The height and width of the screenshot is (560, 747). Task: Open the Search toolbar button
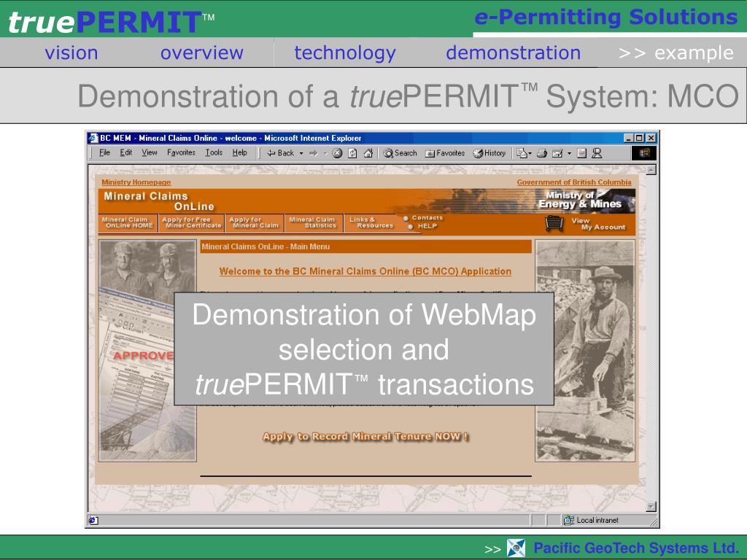click(400, 153)
